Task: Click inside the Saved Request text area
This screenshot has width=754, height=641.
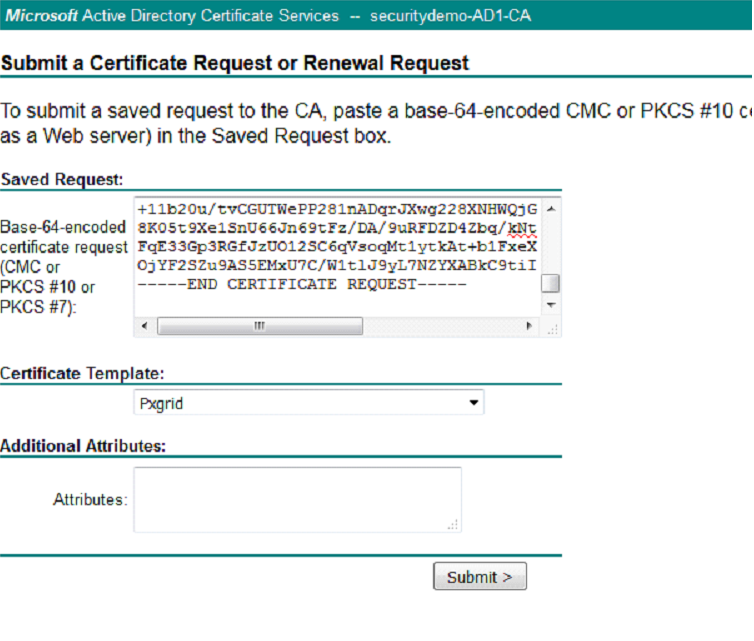Action: tap(338, 256)
